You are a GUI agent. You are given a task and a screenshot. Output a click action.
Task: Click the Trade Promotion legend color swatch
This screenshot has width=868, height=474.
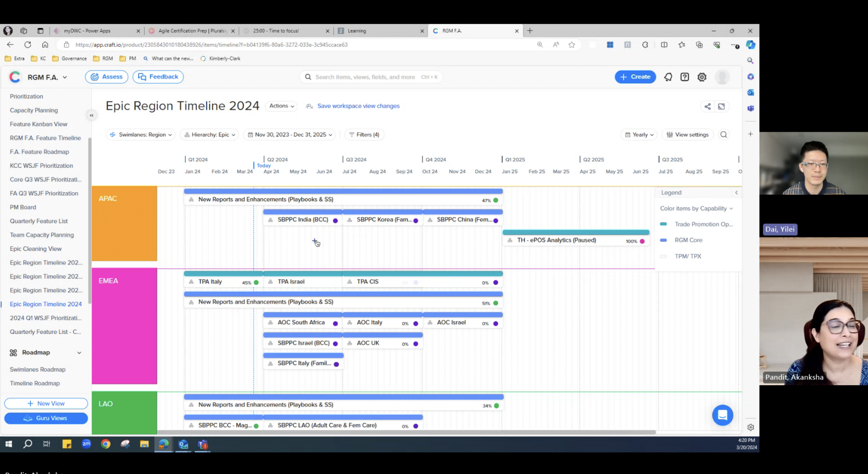click(663, 224)
